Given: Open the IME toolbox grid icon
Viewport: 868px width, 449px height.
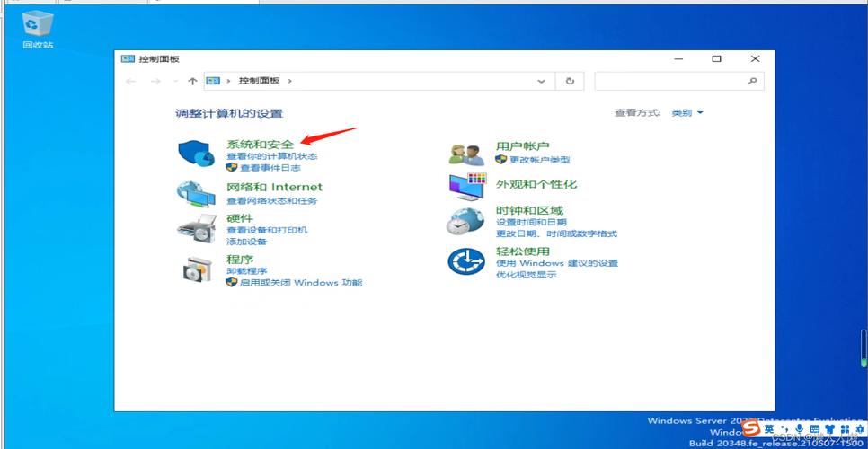Looking at the screenshot, I should 845,429.
